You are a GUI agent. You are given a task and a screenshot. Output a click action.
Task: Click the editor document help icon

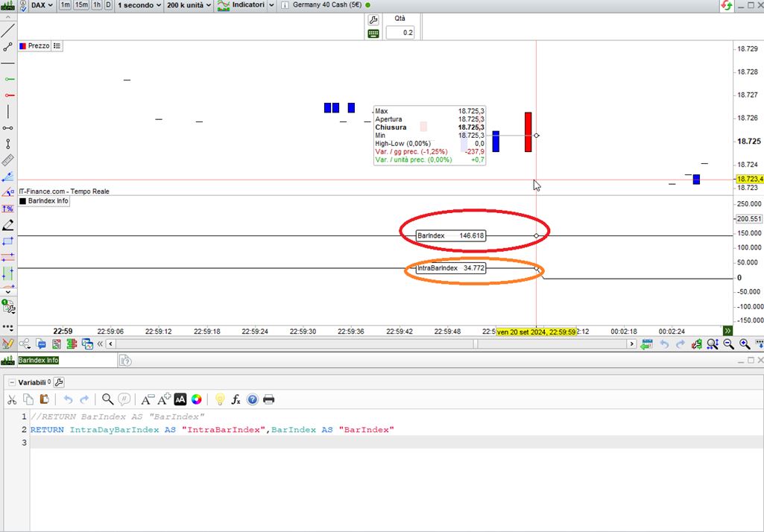click(x=126, y=361)
